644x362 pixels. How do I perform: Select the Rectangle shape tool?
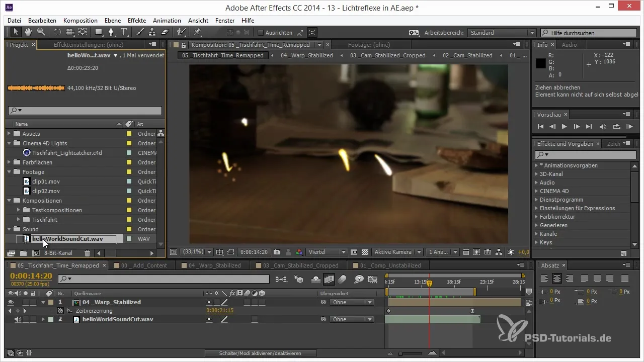[99, 32]
